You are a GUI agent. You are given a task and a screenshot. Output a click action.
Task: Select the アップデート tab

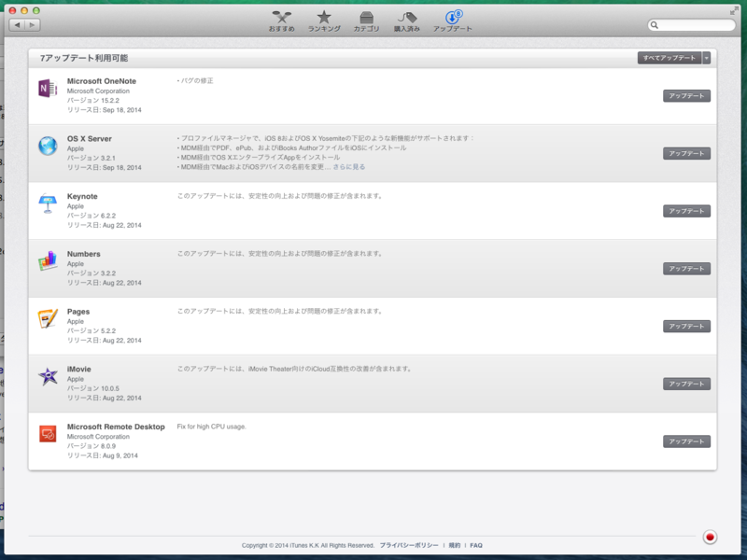pyautogui.click(x=453, y=21)
